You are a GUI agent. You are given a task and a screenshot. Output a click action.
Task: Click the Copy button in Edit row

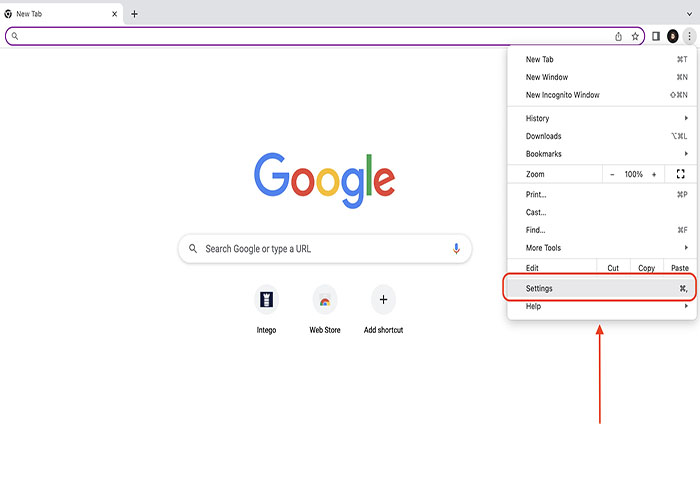(647, 268)
